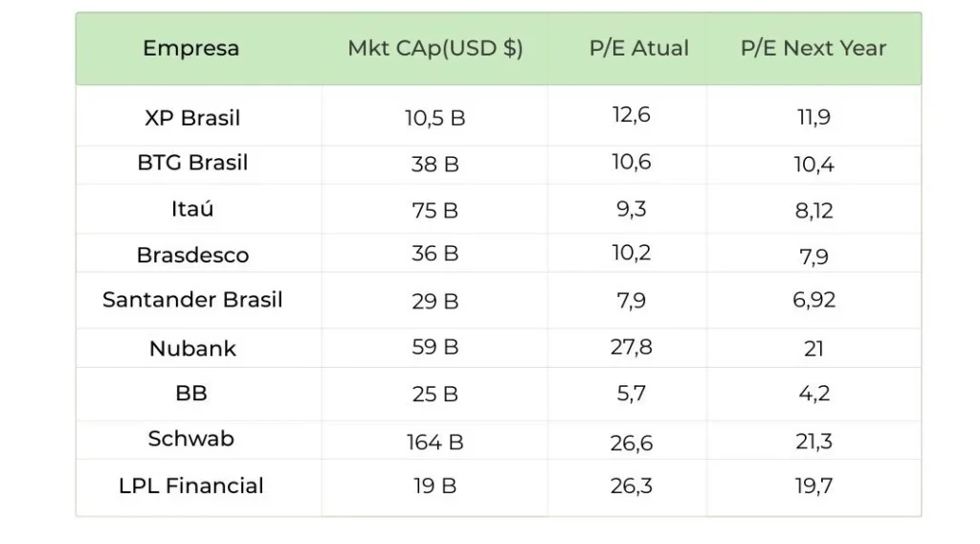Click the Santander Brasil row label
Viewport: 980px width, 544px height.
tap(192, 300)
